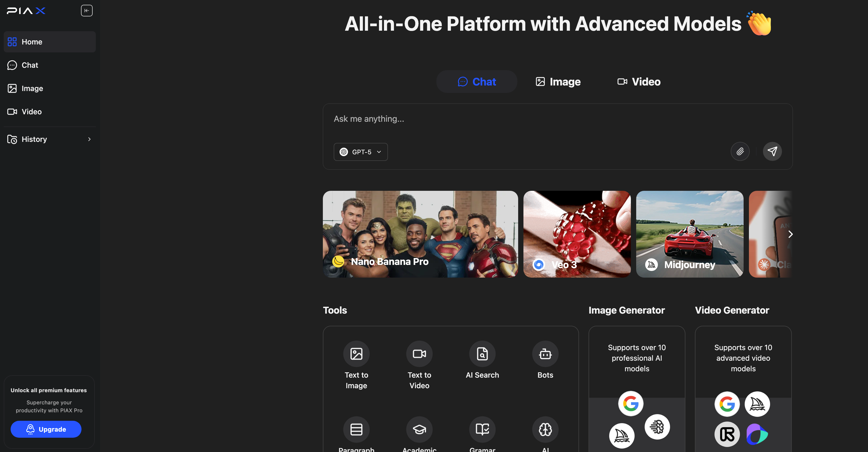Switch to the Image tab
Image resolution: width=868 pixels, height=452 pixels.
[x=558, y=82]
